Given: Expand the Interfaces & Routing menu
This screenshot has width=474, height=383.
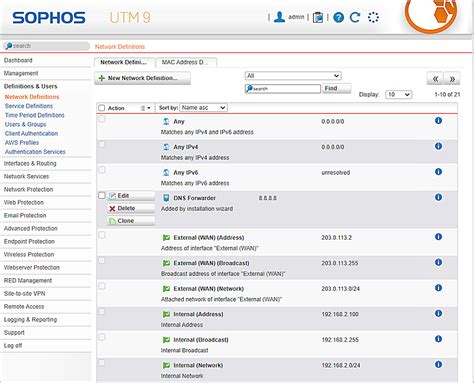Looking at the screenshot, I should (30, 163).
